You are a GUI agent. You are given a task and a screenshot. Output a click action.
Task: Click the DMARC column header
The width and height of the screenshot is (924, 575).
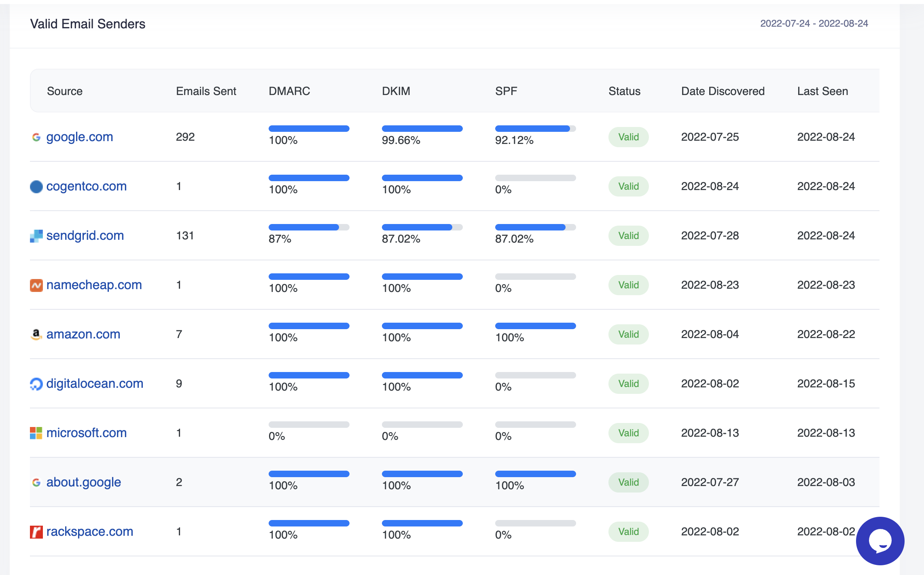(289, 91)
